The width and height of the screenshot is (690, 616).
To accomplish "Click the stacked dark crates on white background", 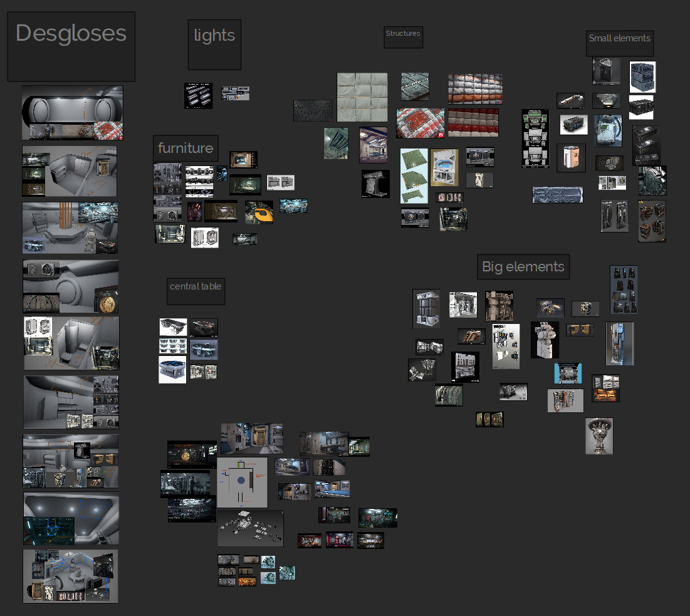I will click(x=642, y=77).
